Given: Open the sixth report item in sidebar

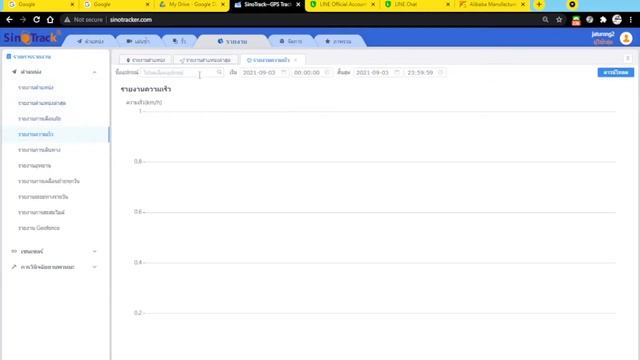Looking at the screenshot, I should (35, 165).
